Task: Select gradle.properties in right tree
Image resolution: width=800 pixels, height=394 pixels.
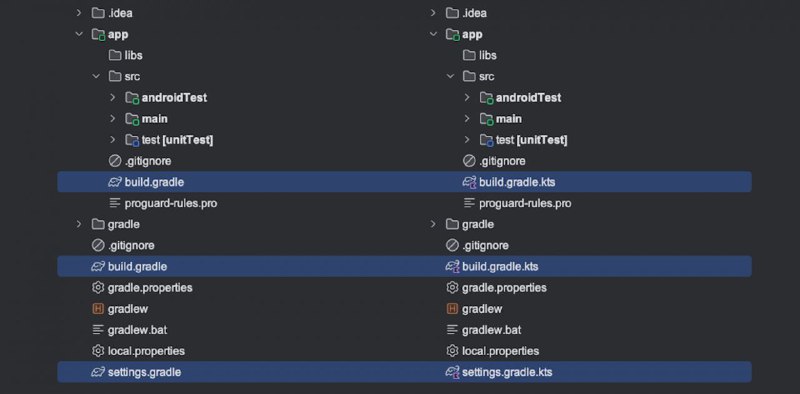Action: pyautogui.click(x=504, y=288)
